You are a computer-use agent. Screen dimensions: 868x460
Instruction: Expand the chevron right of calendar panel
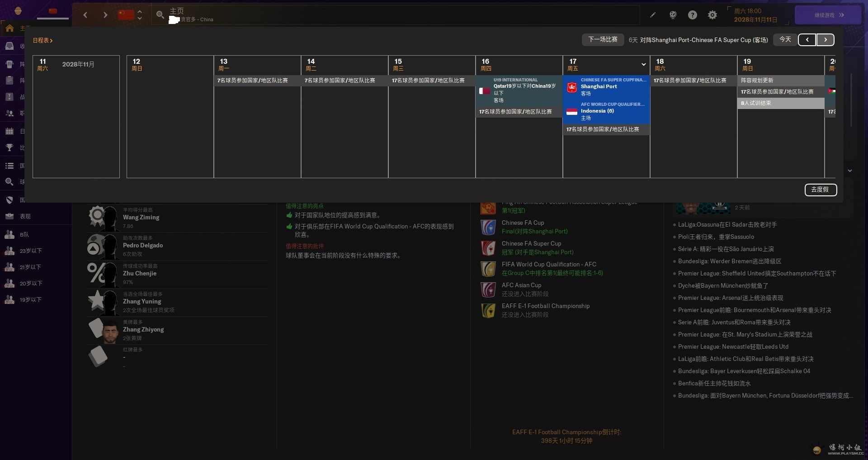pos(850,171)
